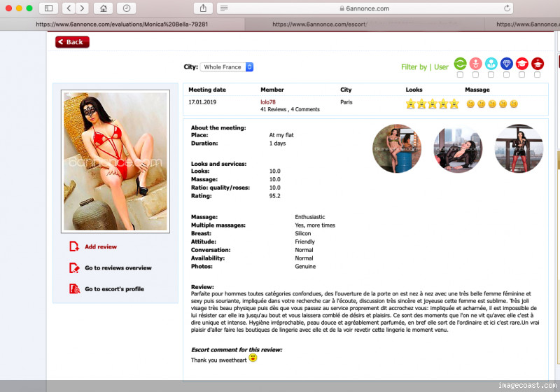
Task: Click the Massage column header
Action: [477, 90]
